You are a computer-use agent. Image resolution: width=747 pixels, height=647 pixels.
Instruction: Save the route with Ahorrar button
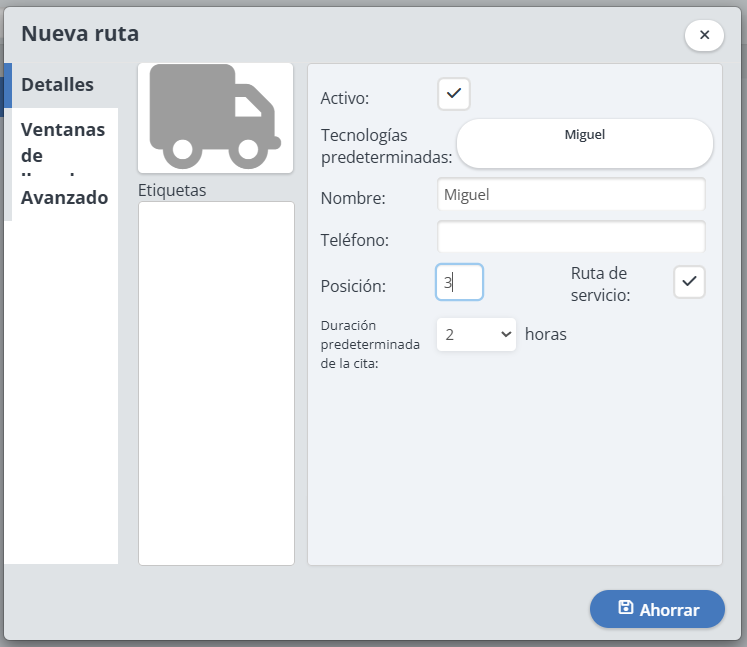click(657, 609)
